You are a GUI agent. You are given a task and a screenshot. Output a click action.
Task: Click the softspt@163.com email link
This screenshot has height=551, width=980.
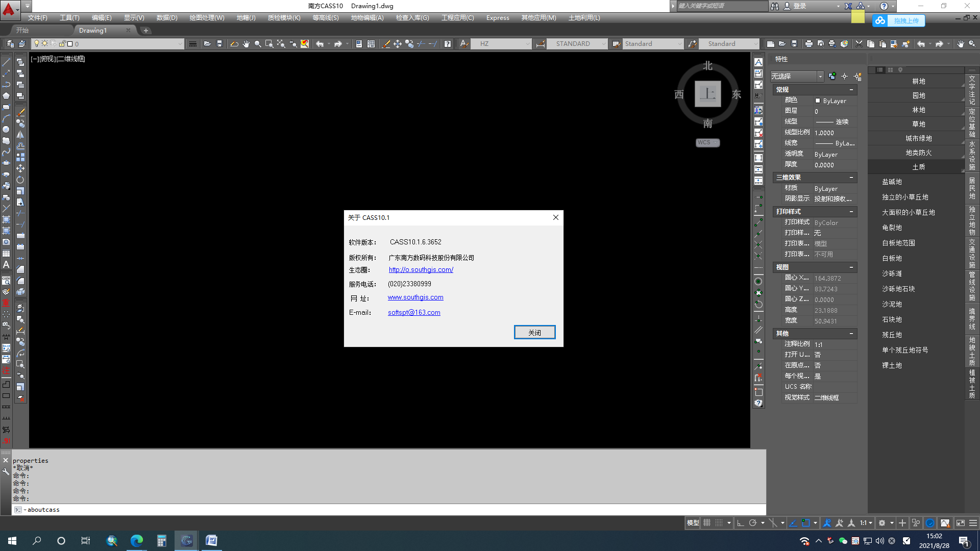pyautogui.click(x=414, y=313)
